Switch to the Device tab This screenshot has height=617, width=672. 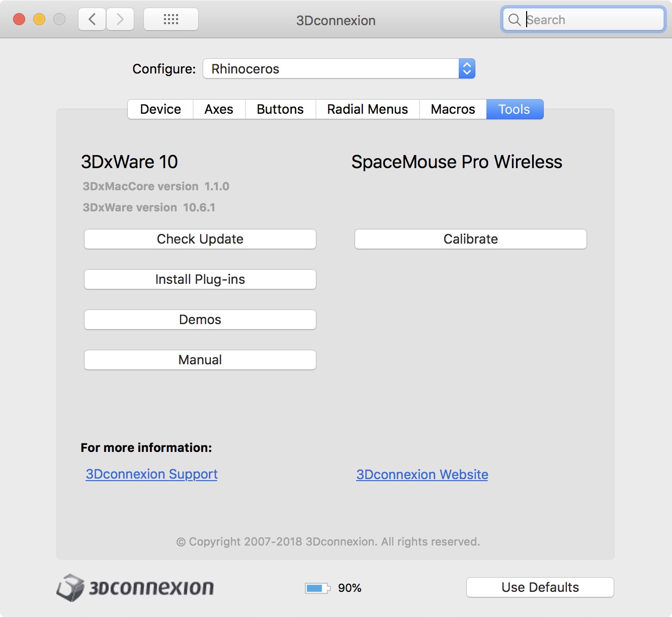pyautogui.click(x=160, y=109)
